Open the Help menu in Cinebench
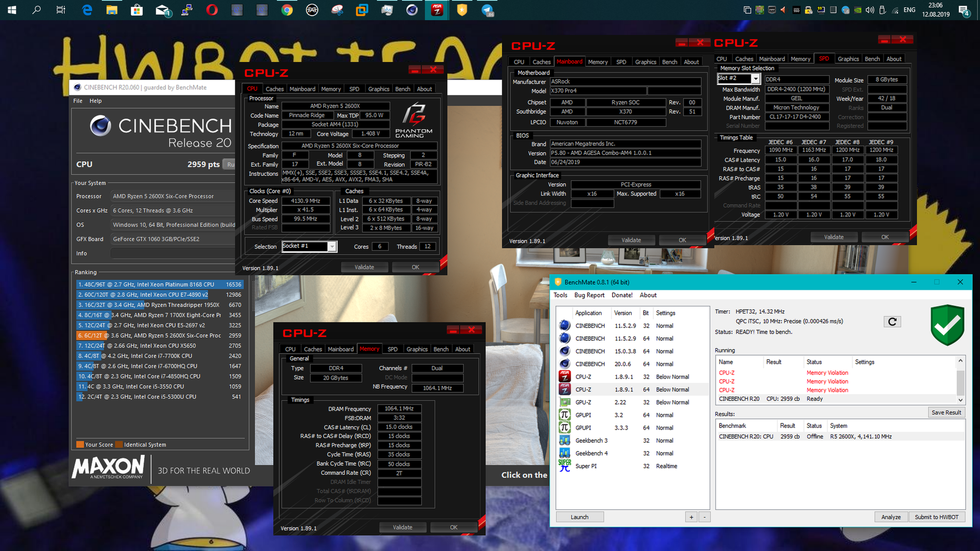Viewport: 980px width, 551px height. pos(95,101)
